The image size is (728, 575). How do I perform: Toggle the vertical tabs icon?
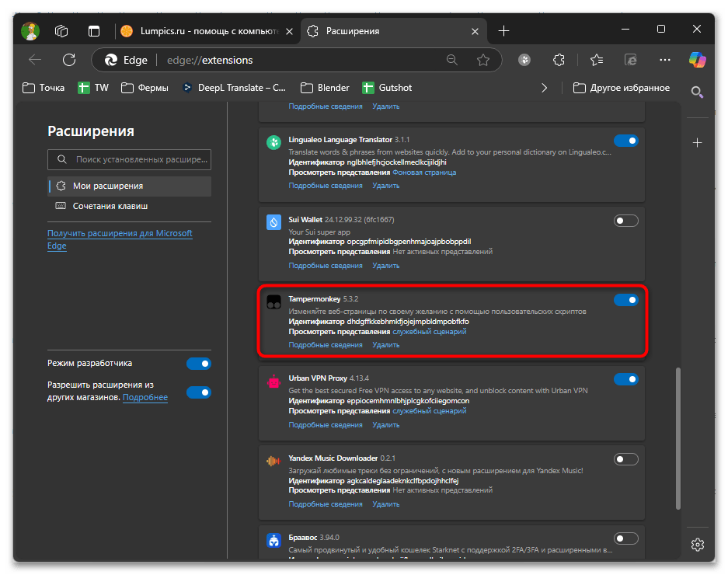click(94, 31)
